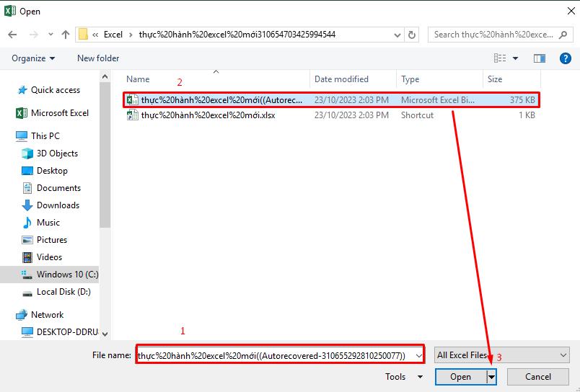Click the 3D Objects cube icon
580x392 pixels.
coord(27,153)
